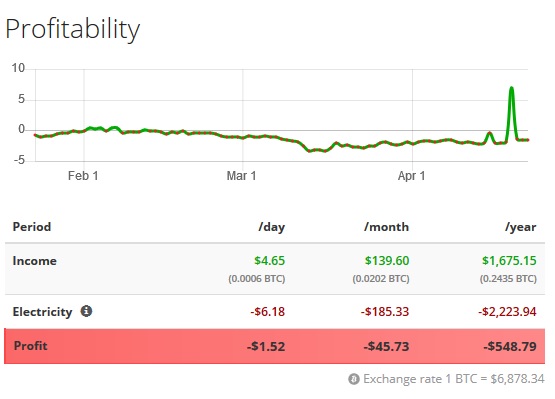Click the Profitability heading
Image resolution: width=555 pixels, height=399 pixels.
click(73, 30)
